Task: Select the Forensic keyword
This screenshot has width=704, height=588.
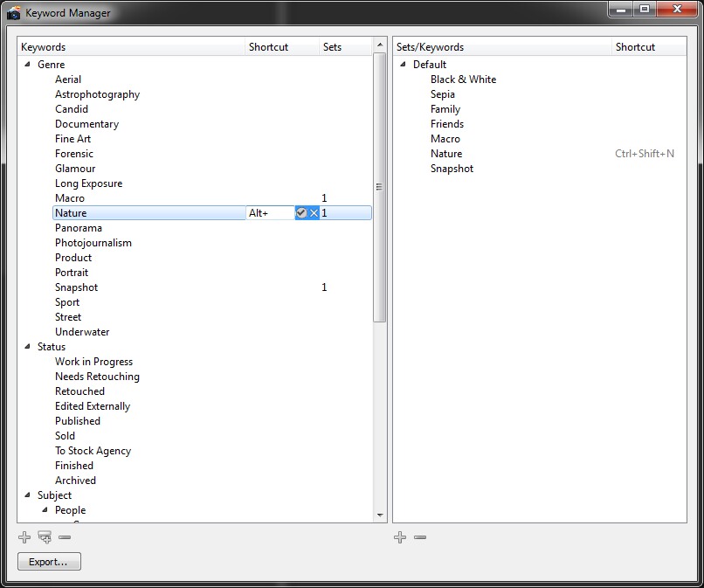Action: point(74,154)
